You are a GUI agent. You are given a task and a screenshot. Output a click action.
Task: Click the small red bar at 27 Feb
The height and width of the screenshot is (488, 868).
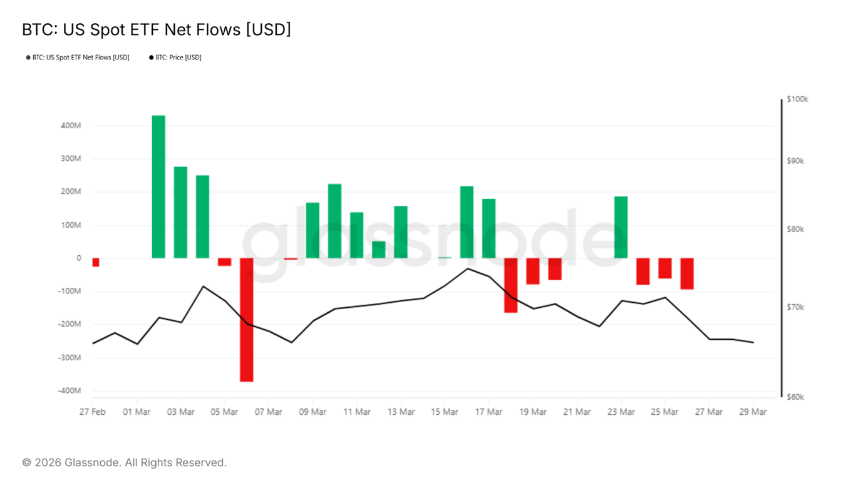[96, 262]
